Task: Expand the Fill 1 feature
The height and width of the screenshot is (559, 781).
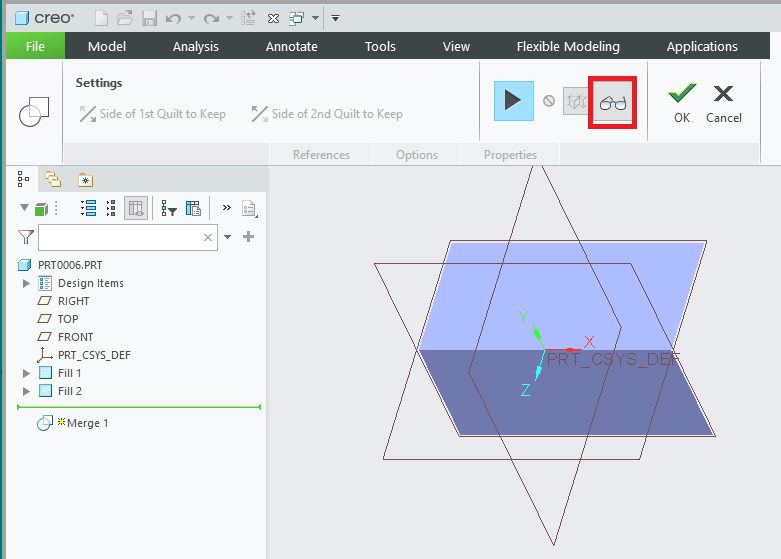Action: pyautogui.click(x=27, y=373)
